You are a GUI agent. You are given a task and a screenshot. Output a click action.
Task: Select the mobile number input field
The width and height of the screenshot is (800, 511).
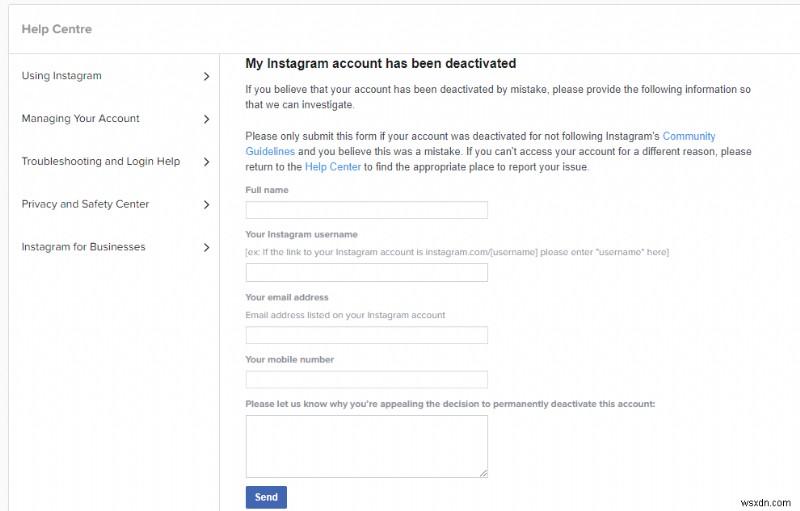coord(366,380)
